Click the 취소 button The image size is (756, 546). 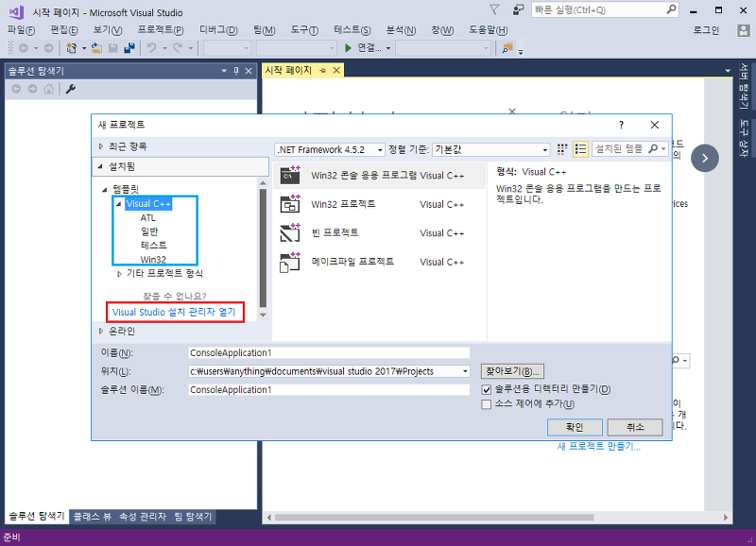[x=635, y=427]
